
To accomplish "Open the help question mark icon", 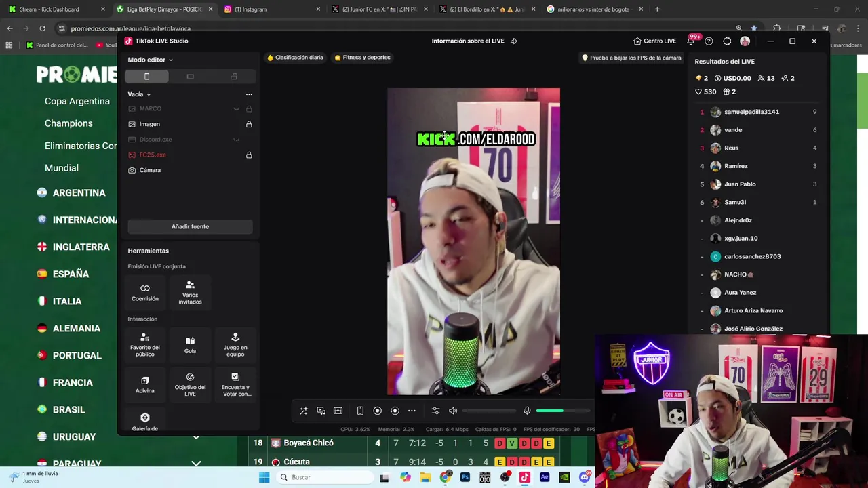I will (709, 41).
